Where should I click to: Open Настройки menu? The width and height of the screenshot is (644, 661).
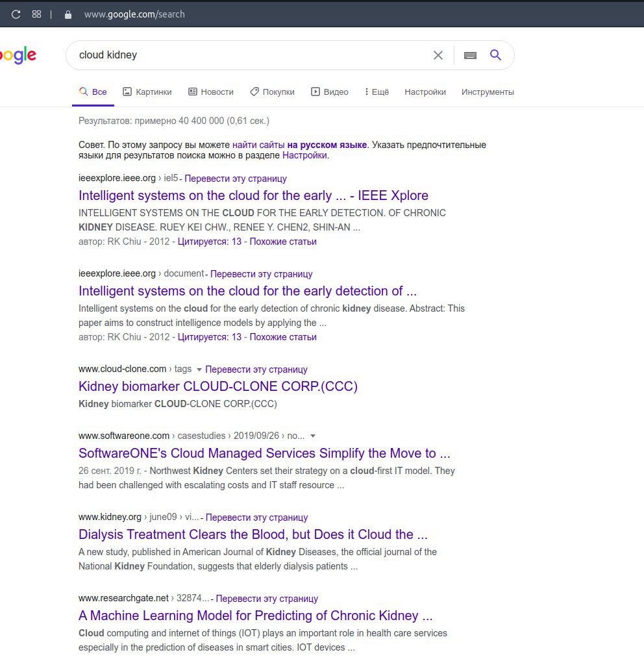point(425,92)
